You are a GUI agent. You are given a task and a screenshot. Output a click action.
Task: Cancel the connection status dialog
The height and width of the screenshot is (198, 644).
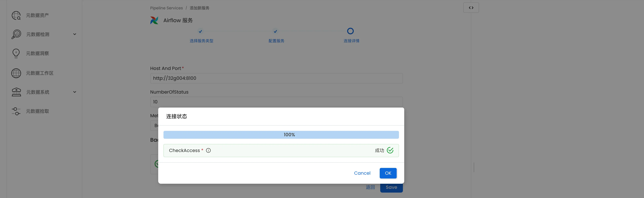pyautogui.click(x=362, y=173)
